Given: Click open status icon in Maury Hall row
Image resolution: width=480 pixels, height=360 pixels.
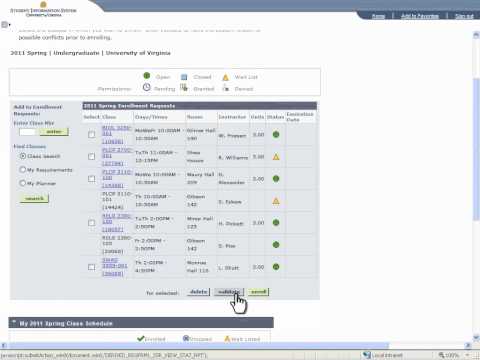Looking at the screenshot, I should pos(276,179).
